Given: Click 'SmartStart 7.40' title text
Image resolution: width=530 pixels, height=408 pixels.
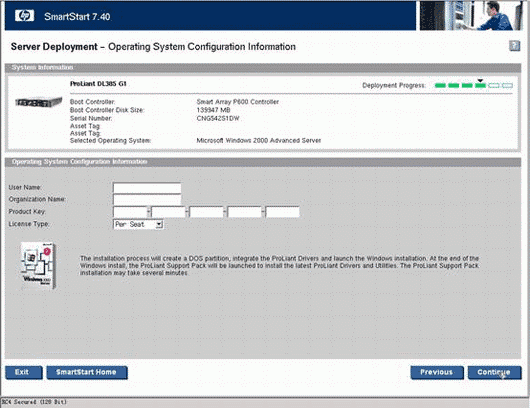Looking at the screenshot, I should coord(77,17).
